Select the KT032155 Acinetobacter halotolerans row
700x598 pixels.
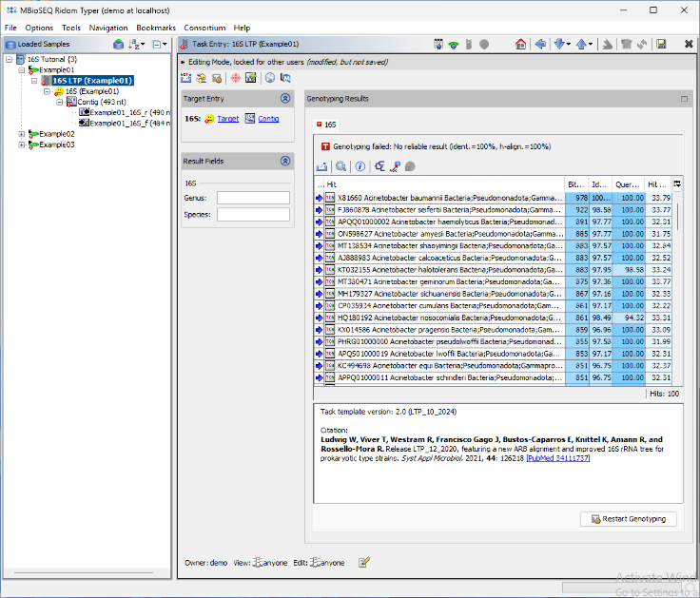point(494,270)
